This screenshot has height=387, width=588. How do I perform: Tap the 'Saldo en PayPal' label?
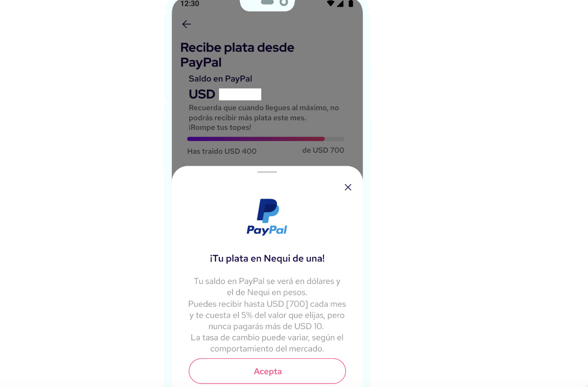tap(220, 79)
